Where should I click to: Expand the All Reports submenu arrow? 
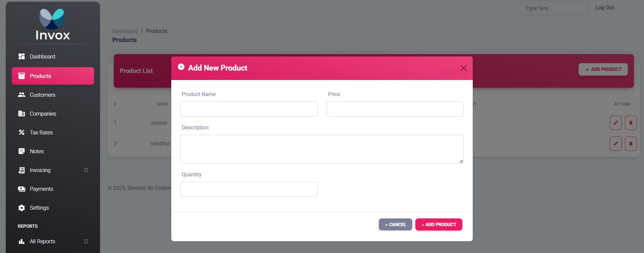(86, 242)
